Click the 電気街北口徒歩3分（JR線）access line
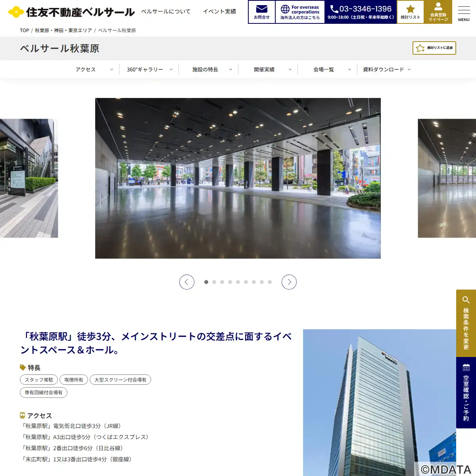 pyautogui.click(x=72, y=426)
